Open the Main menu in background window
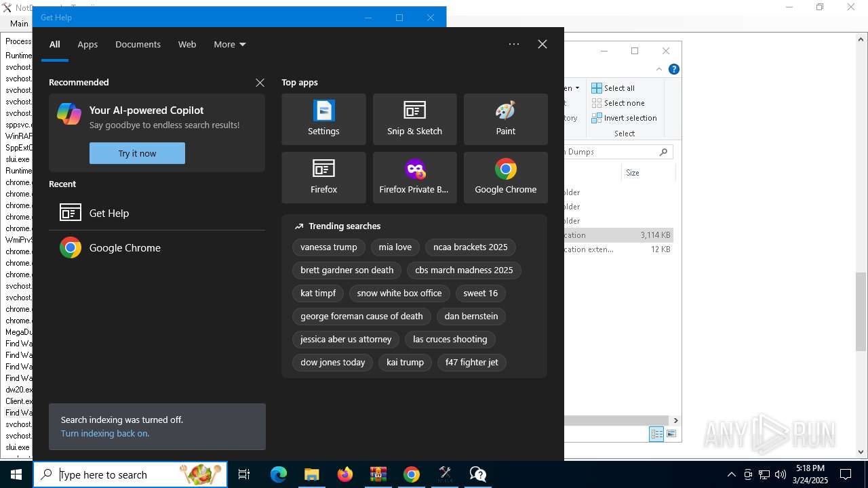This screenshot has width=868, height=488. point(19,23)
